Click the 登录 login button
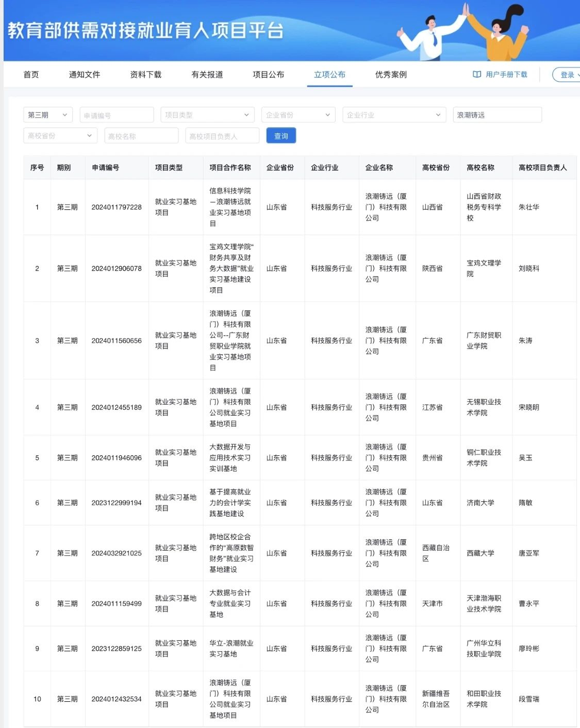580x728 pixels. [x=567, y=75]
